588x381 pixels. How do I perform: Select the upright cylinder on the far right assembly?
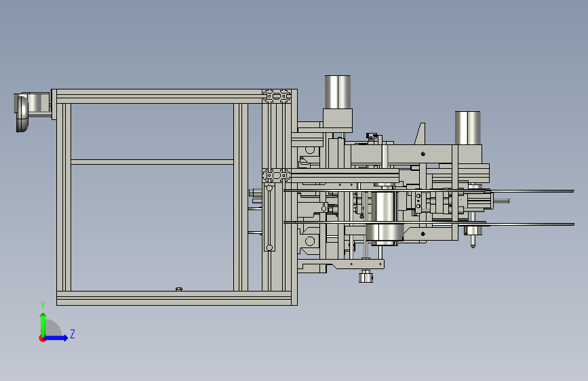click(468, 127)
